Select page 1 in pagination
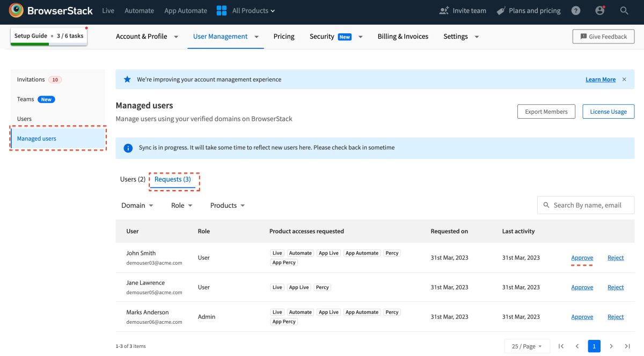Viewport: 644px width, 356px height. (x=594, y=346)
